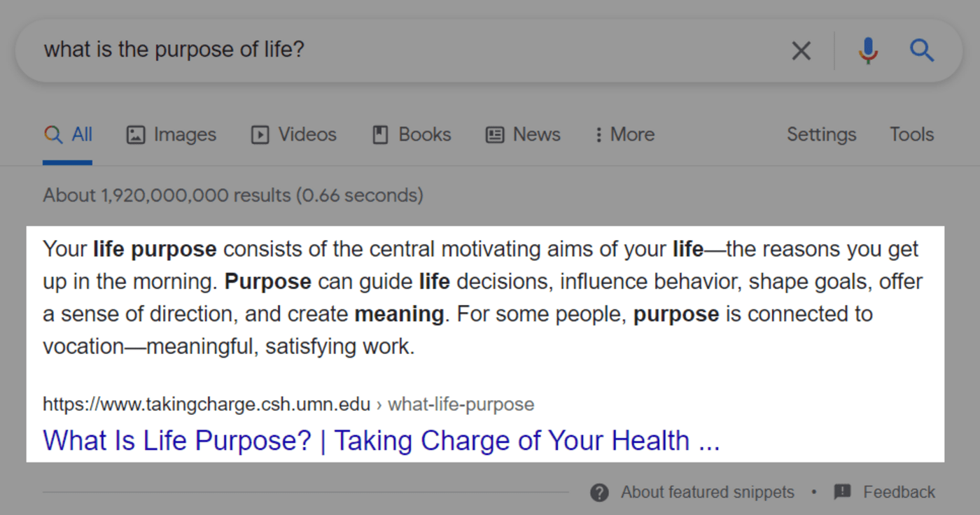Screen dimensions: 980x515
Task: Click the About featured snippets link
Action: coord(706,492)
